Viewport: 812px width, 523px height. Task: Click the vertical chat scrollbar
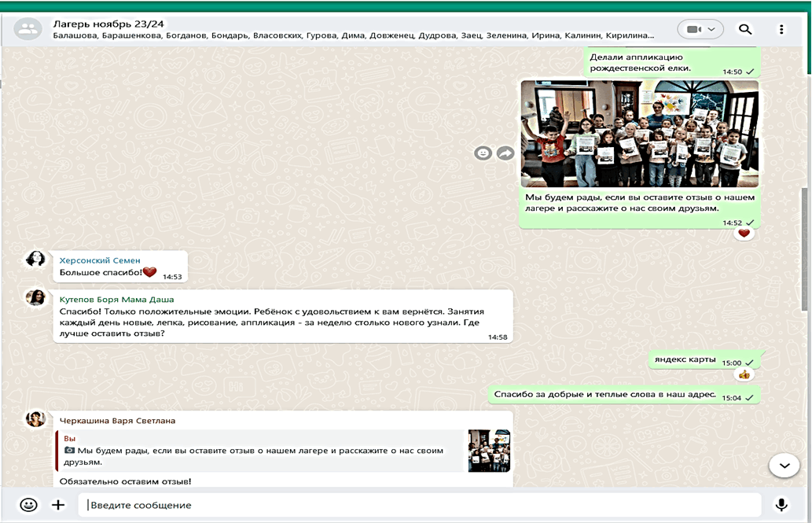805,249
